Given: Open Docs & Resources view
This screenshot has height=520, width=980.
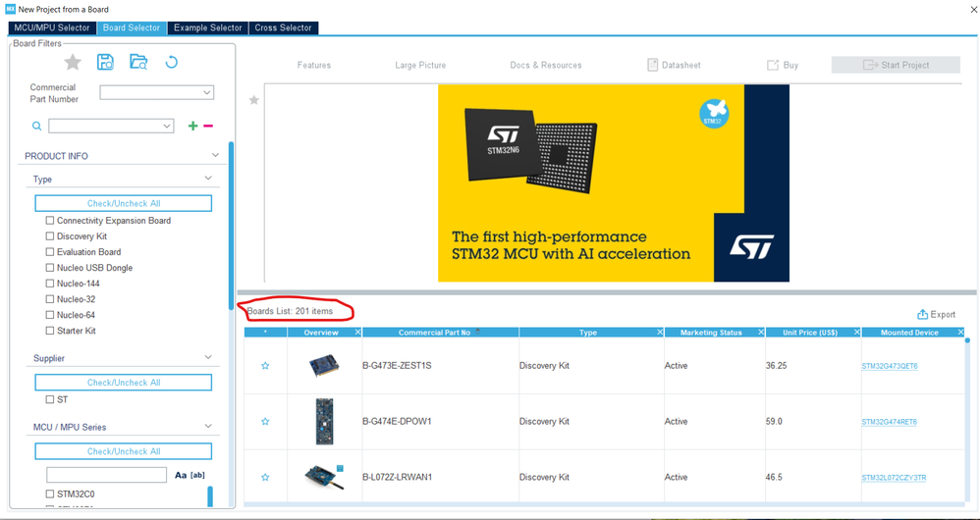Looking at the screenshot, I should click(546, 65).
